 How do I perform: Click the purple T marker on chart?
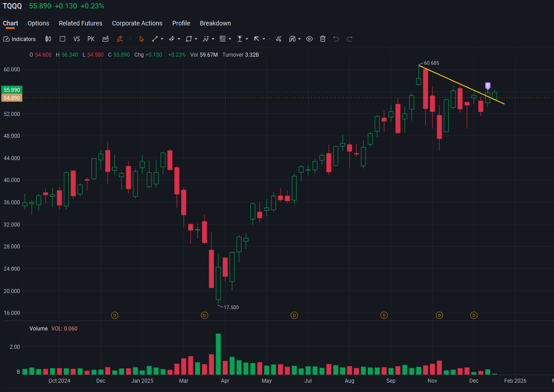pos(487,86)
